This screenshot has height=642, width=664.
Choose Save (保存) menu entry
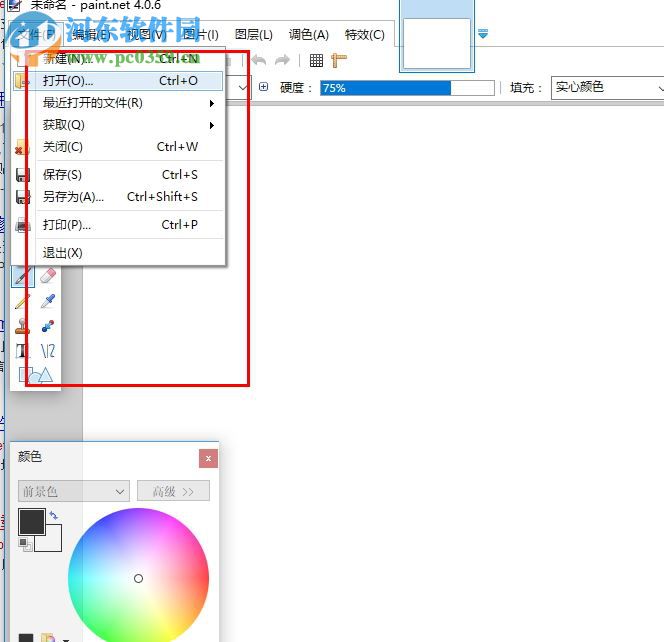point(118,174)
